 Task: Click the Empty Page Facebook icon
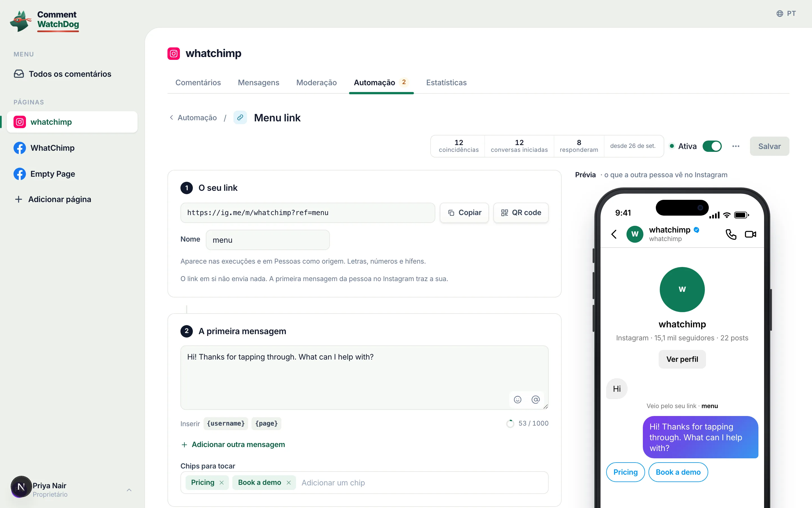[20, 174]
